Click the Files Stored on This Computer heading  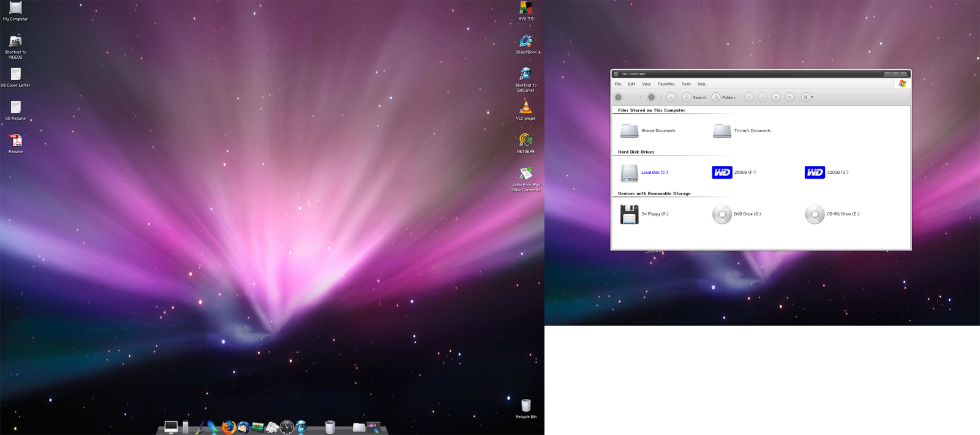point(652,110)
